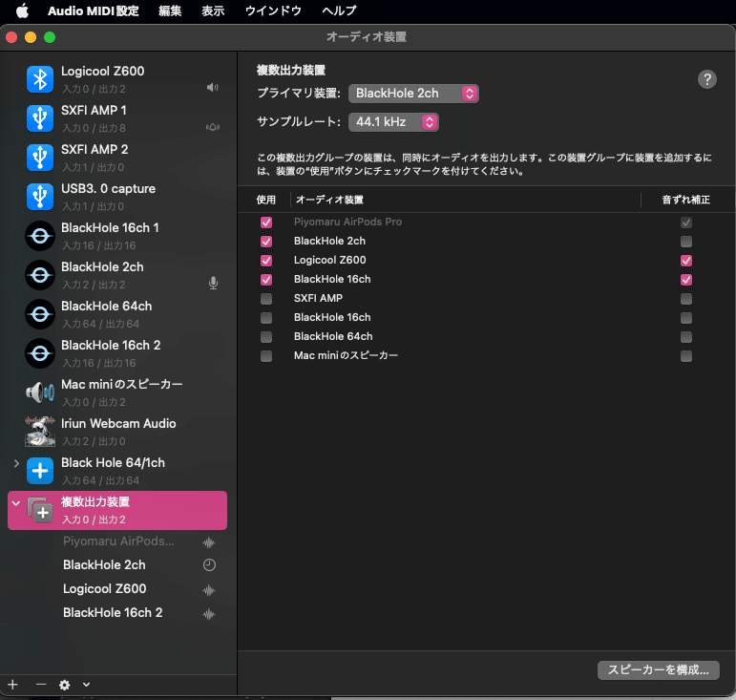
Task: Click the multi-output device (複数出力装置) icon
Action: click(40, 510)
